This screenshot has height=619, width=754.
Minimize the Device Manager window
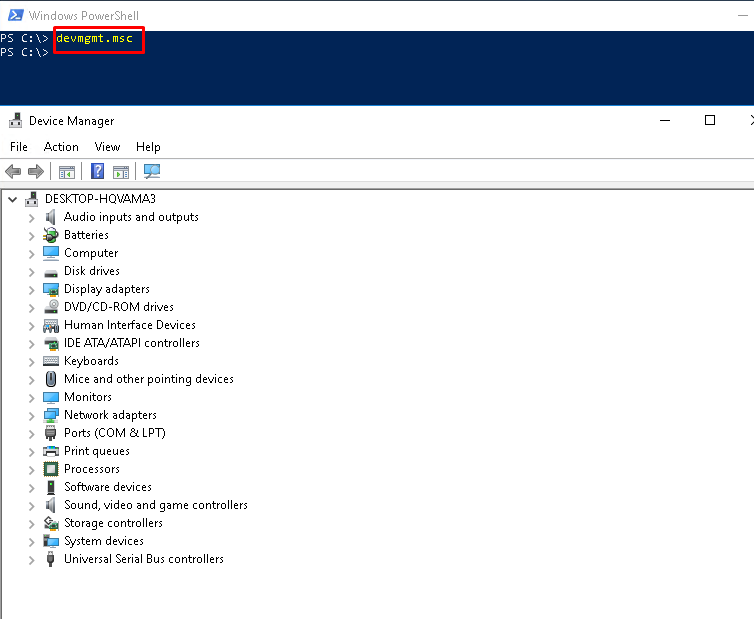[665, 120]
